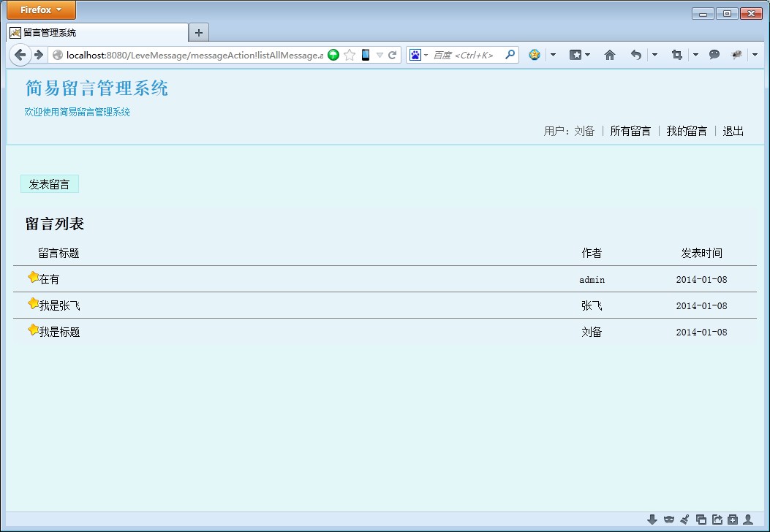The width and height of the screenshot is (770, 532).
Task: Expand dropdown arrow at the toolbar's far end
Action: (755, 55)
